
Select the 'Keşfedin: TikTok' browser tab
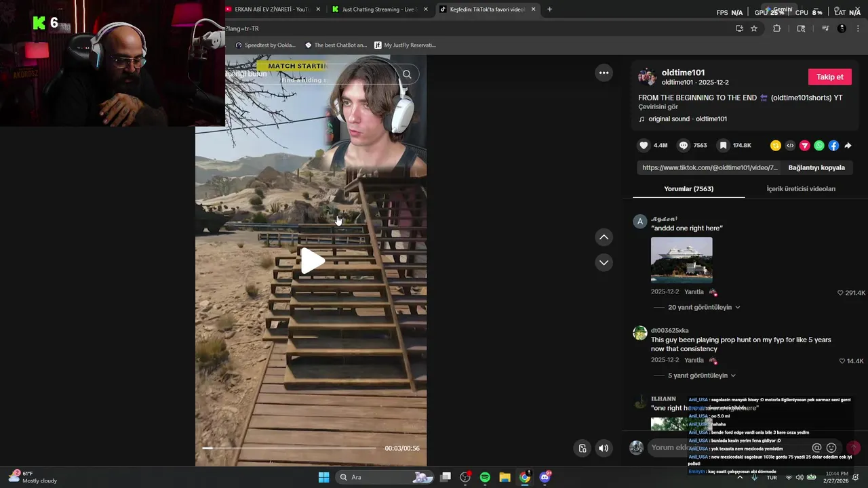[486, 9]
